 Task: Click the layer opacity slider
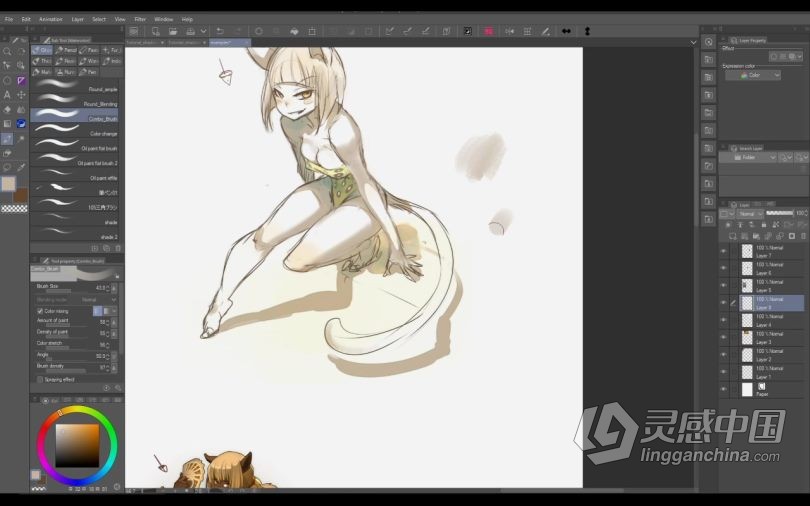click(x=780, y=213)
